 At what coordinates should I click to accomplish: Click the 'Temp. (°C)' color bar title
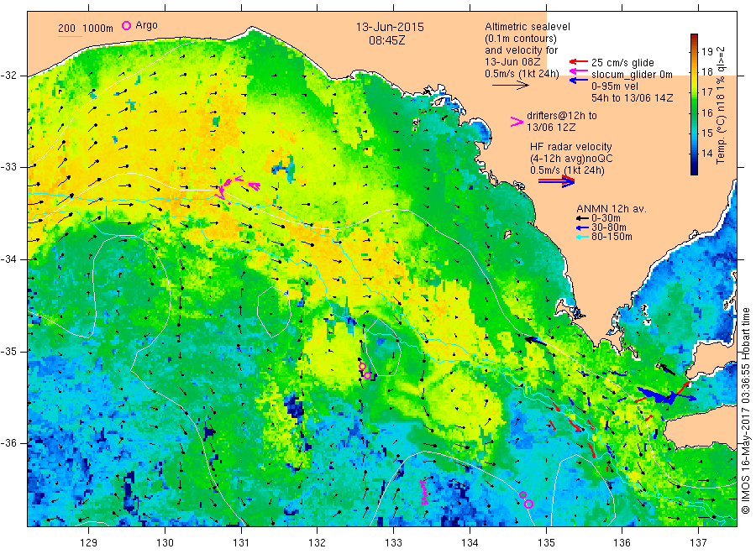point(722,139)
